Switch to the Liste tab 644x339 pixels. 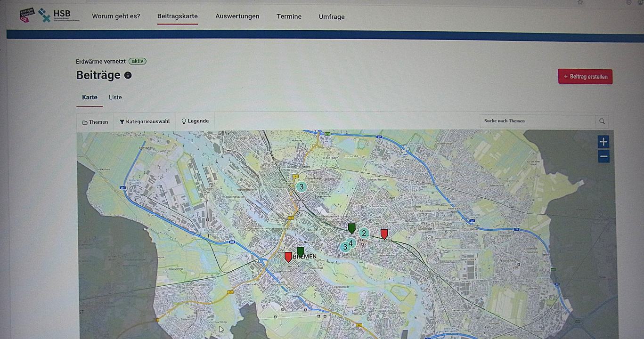[x=115, y=97]
